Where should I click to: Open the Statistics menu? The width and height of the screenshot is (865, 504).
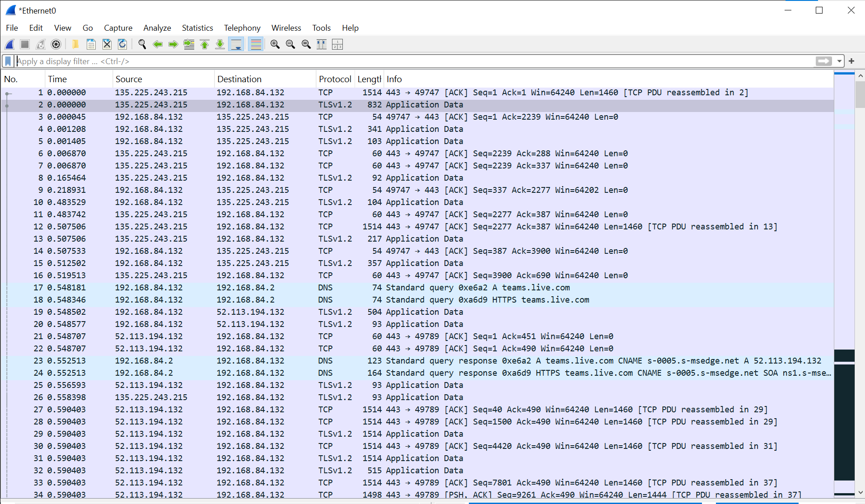coord(197,28)
